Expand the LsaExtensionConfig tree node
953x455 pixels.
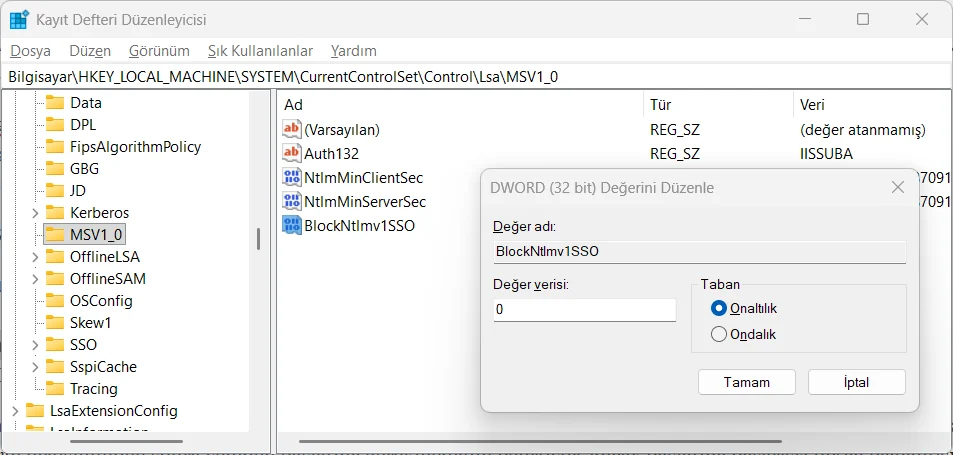coord(16,411)
